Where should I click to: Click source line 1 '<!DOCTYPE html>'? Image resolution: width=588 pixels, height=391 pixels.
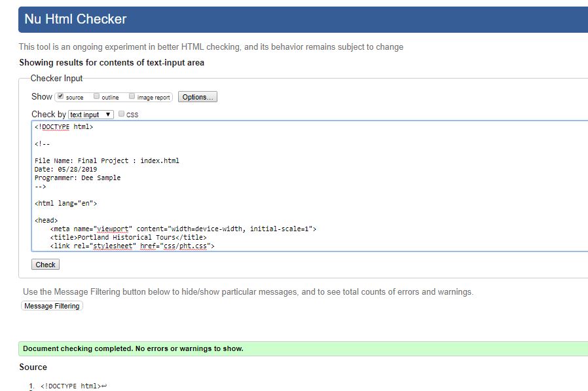point(71,386)
